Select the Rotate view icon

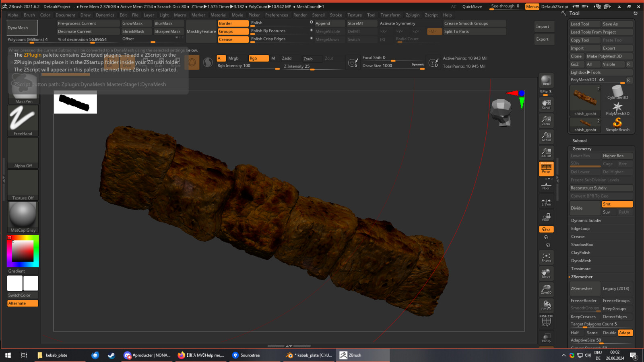click(546, 306)
